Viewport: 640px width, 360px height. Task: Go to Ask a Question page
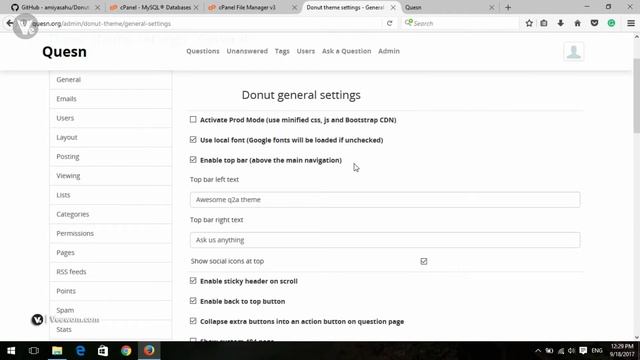point(347,51)
